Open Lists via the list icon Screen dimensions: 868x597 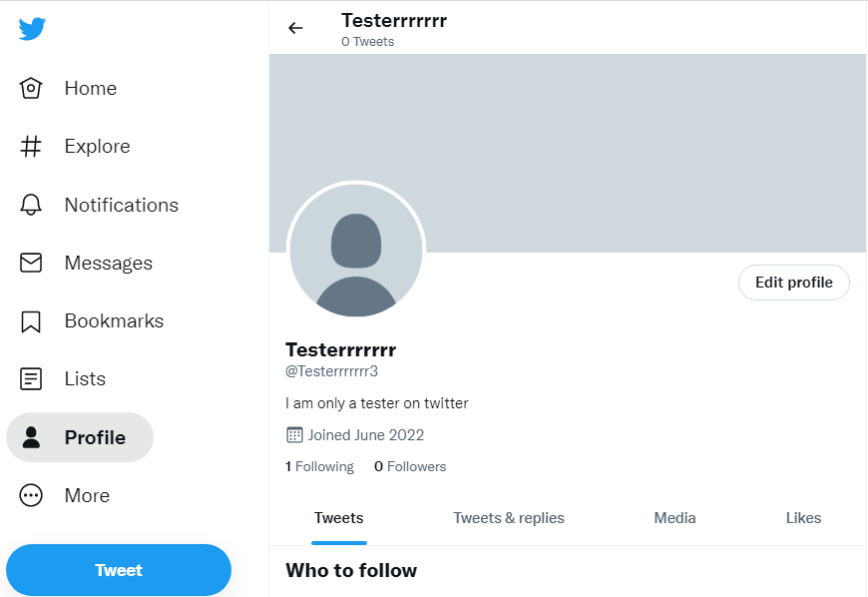[32, 379]
